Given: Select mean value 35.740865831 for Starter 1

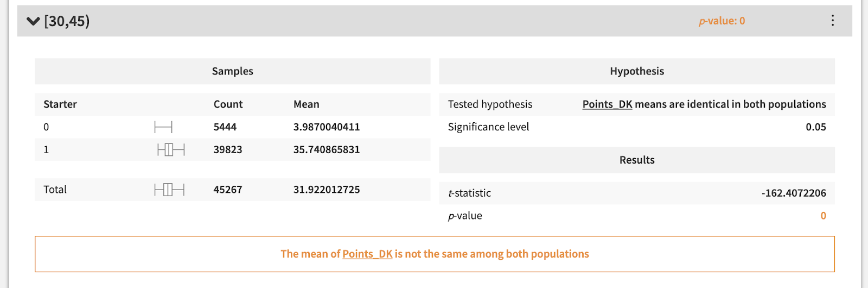Looking at the screenshot, I should click(327, 149).
